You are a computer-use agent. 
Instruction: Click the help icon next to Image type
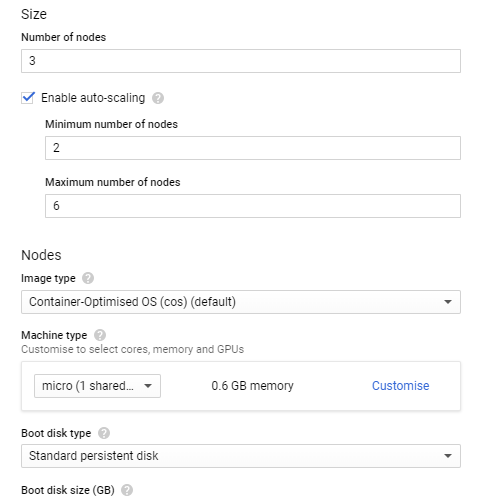[88, 278]
